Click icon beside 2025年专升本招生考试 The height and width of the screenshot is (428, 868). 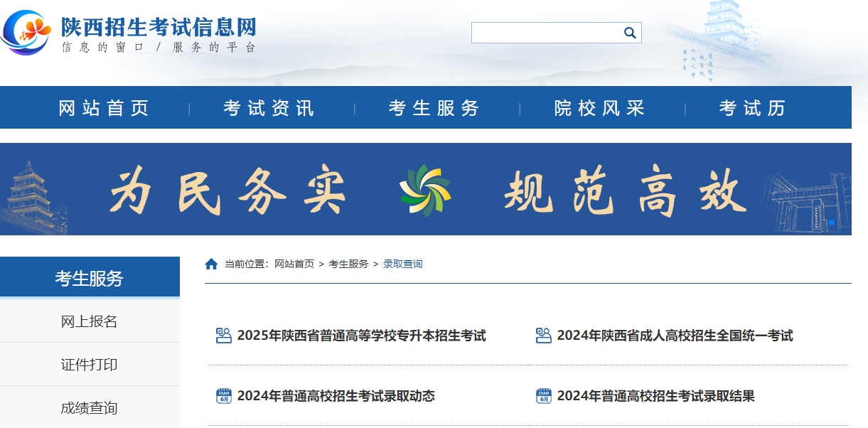[x=224, y=336]
